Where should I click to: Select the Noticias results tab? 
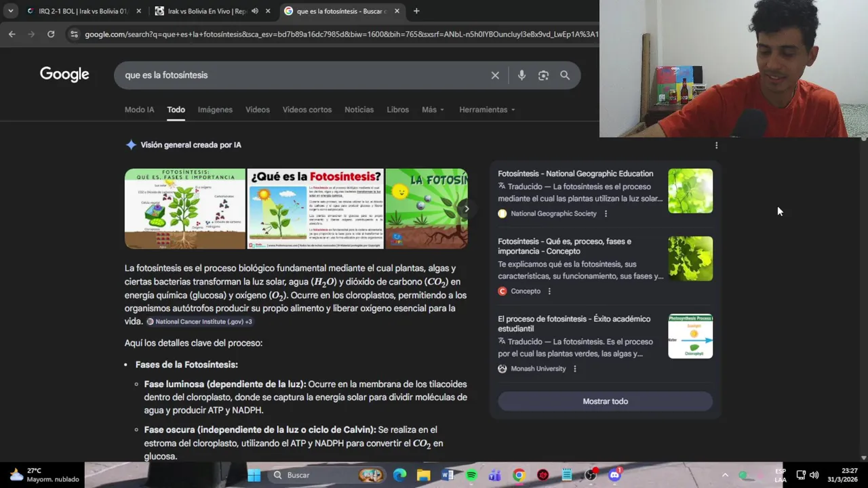[359, 110]
